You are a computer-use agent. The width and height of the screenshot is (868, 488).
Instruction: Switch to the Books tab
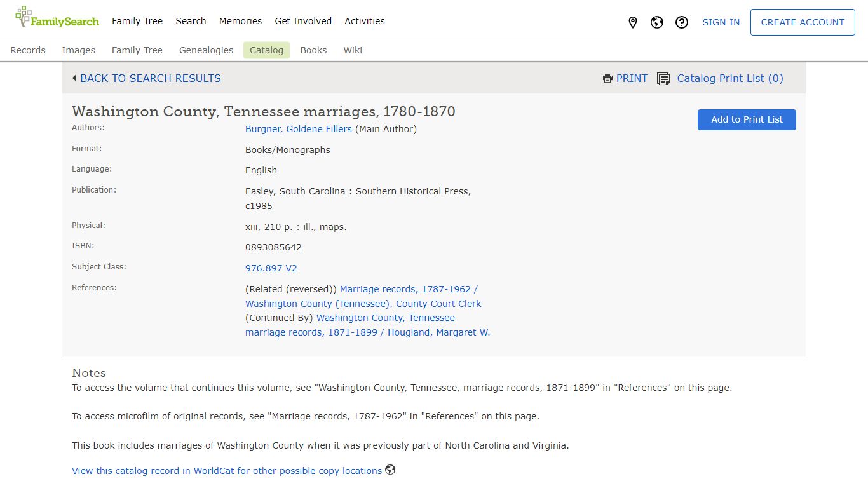[x=313, y=50]
